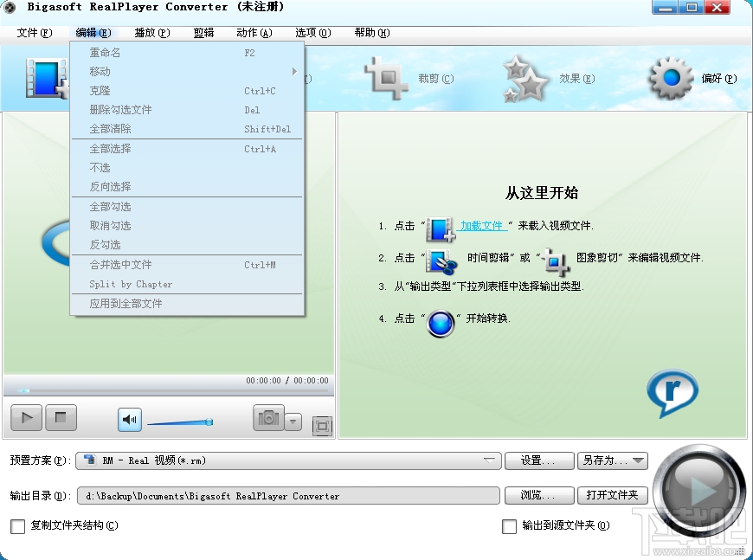The width and height of the screenshot is (753, 560).
Task: Start conversion with the big round button
Action: (x=698, y=493)
